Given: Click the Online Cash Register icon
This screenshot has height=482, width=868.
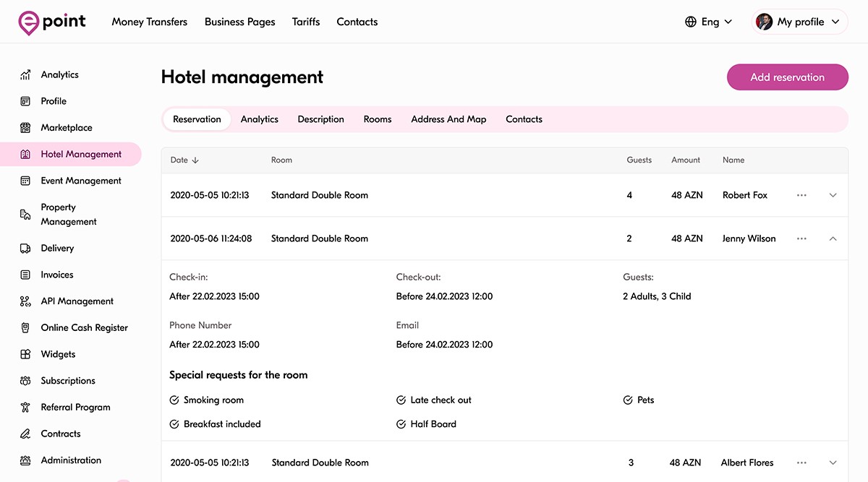Looking at the screenshot, I should (25, 327).
